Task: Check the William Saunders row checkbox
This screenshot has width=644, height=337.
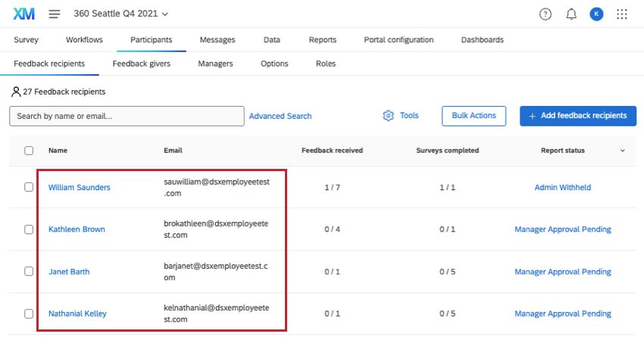Action: point(29,187)
